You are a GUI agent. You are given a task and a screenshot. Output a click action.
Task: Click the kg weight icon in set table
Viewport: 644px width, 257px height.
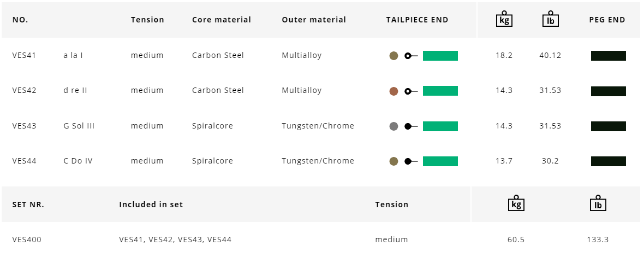516,203
